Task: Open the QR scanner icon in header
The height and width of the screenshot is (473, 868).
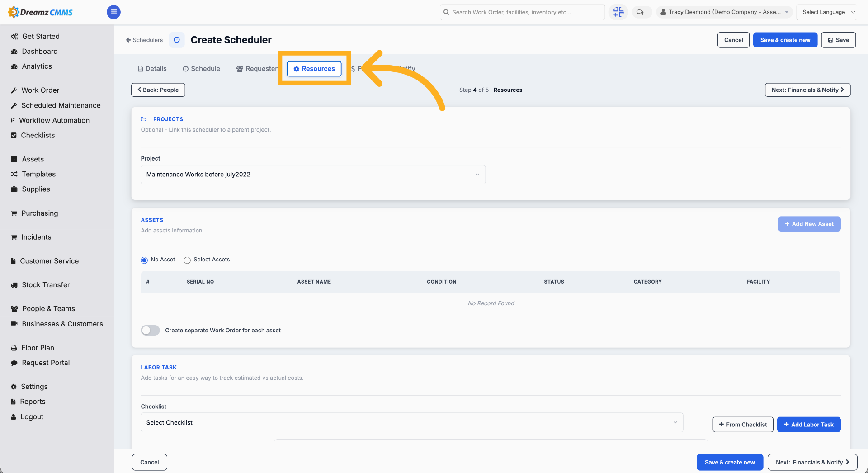Action: (618, 12)
